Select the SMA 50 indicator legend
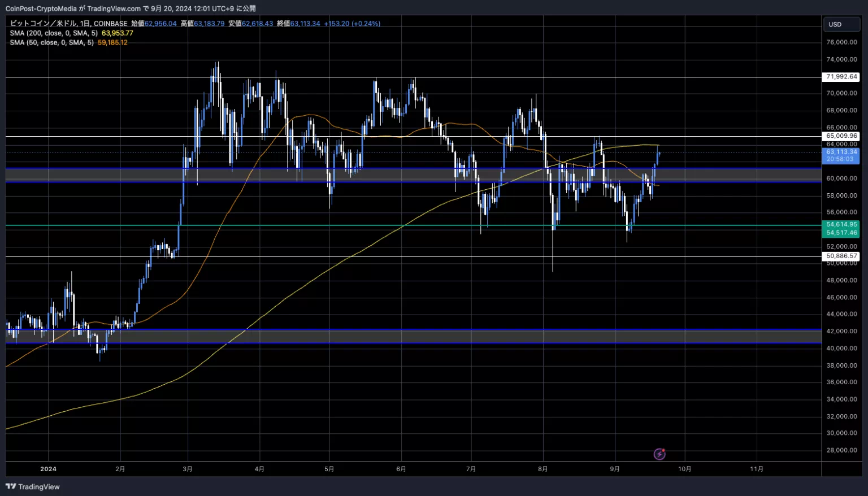The width and height of the screenshot is (868, 496). click(51, 42)
